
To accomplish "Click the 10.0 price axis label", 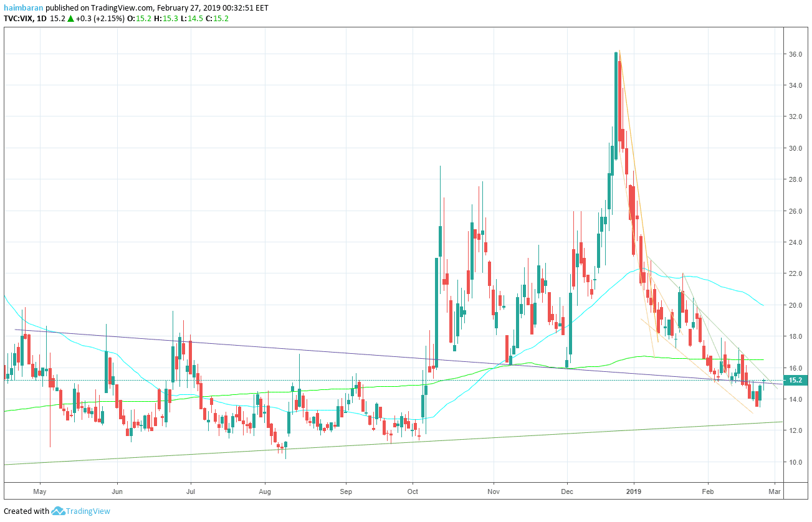I will pos(795,462).
